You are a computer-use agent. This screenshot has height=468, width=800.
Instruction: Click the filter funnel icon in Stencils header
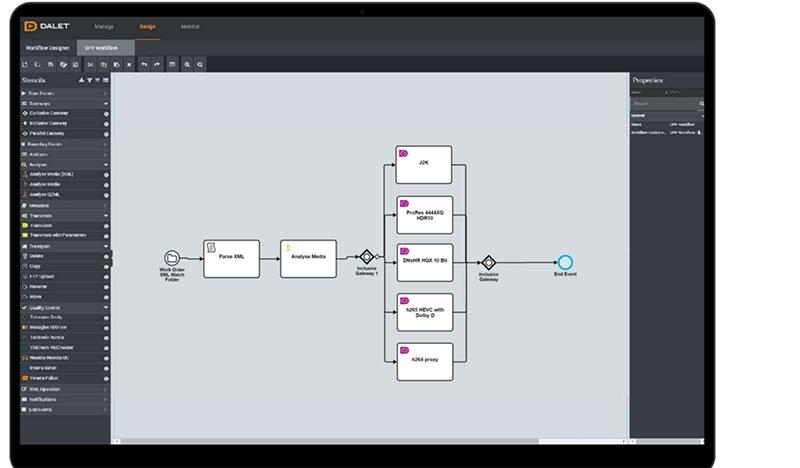pyautogui.click(x=89, y=80)
